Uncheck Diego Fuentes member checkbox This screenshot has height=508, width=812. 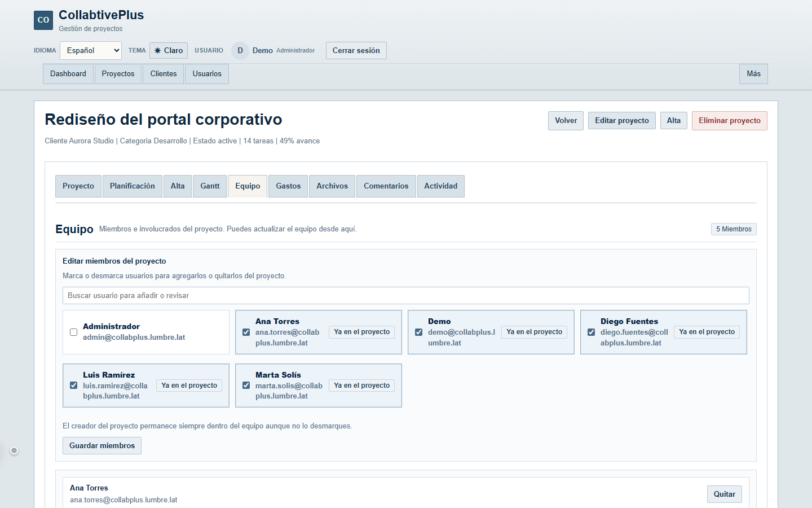click(591, 332)
